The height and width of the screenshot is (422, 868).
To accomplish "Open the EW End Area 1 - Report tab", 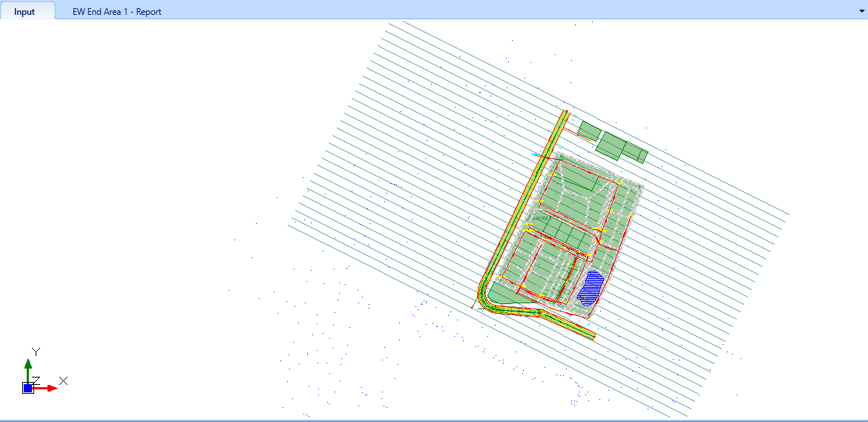I will pyautogui.click(x=116, y=11).
